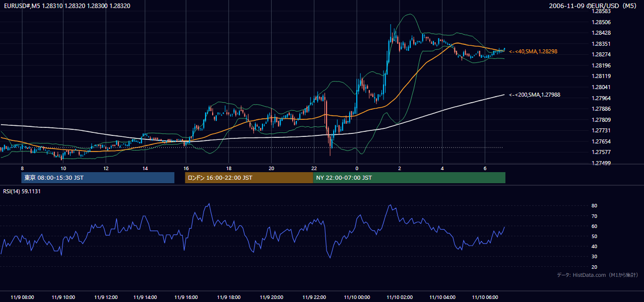Click price axis value 1.28506
The image size is (644, 302).
pyautogui.click(x=601, y=22)
